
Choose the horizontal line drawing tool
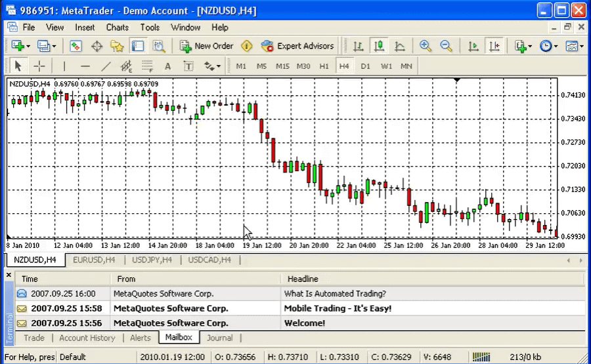[x=85, y=66]
